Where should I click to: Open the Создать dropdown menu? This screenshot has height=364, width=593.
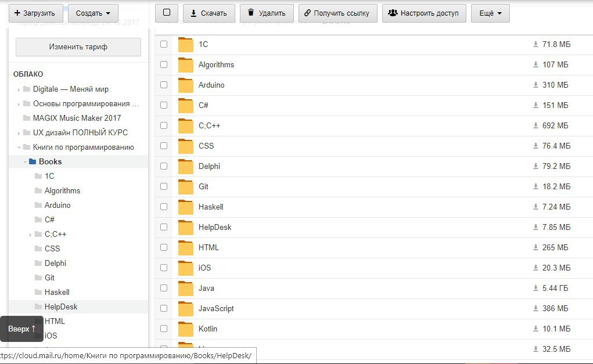[93, 13]
